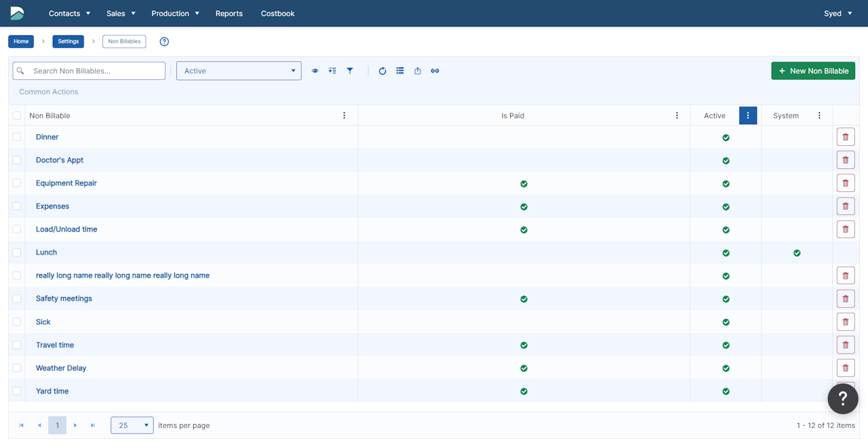868x447 pixels.
Task: Open the Is Paid column options menu
Action: tap(677, 115)
